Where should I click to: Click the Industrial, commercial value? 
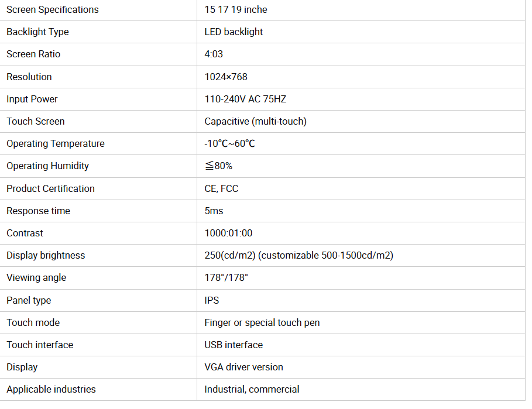click(x=252, y=389)
